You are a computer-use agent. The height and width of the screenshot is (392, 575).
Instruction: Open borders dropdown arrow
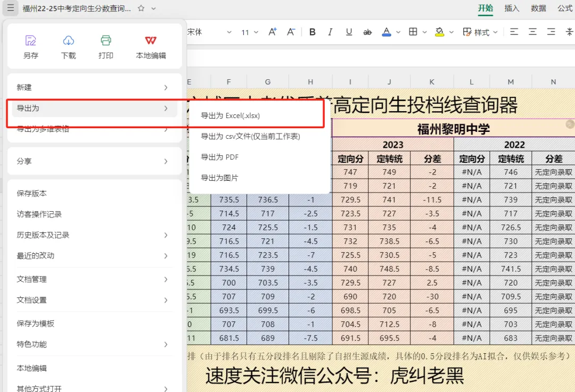425,32
